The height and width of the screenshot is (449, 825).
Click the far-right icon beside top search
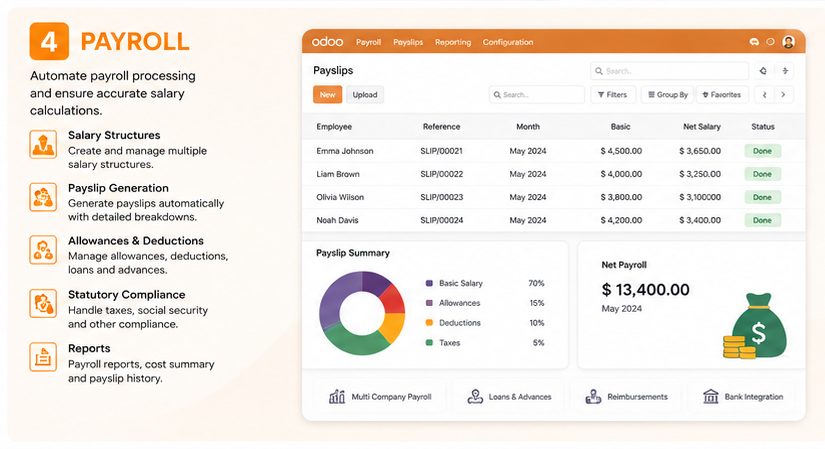click(785, 71)
